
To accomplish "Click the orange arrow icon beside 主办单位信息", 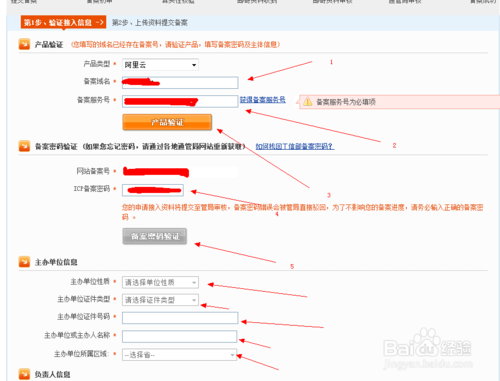I will pos(24,262).
